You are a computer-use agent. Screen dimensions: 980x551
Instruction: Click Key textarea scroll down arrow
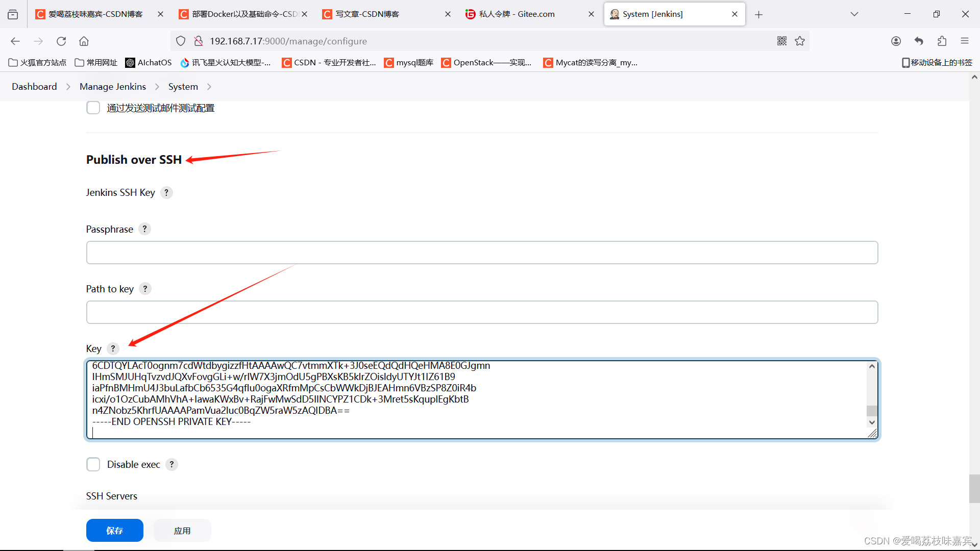[x=872, y=422]
